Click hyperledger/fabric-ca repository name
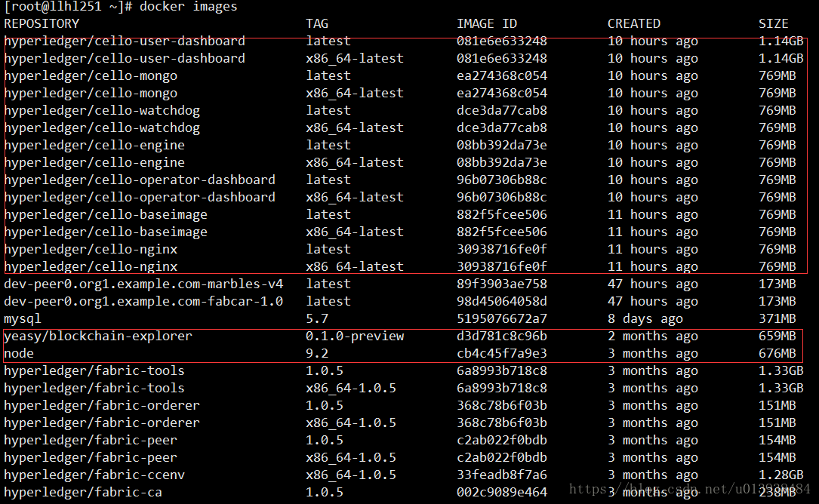The height and width of the screenshot is (504, 819). pos(83,492)
